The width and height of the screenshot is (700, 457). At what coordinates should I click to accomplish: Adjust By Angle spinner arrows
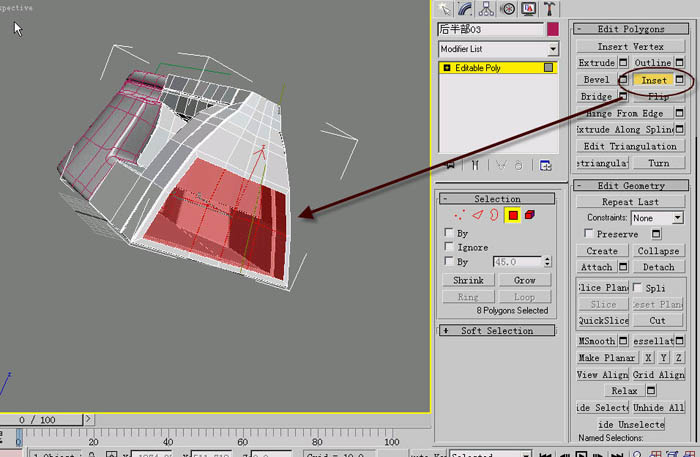pos(547,262)
